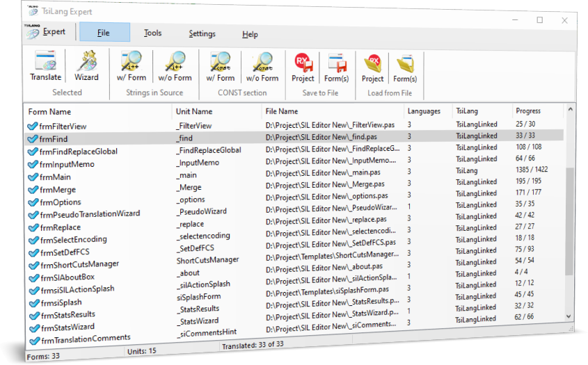Click file path ending _about.pas
Screen dimensions: 588x365
tap(324, 268)
